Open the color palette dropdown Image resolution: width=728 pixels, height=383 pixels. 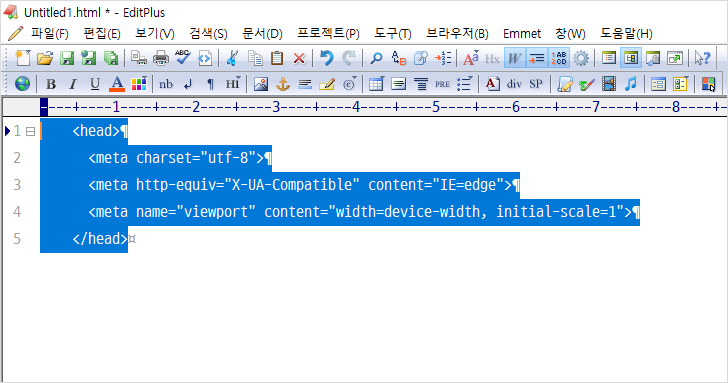pos(139,84)
